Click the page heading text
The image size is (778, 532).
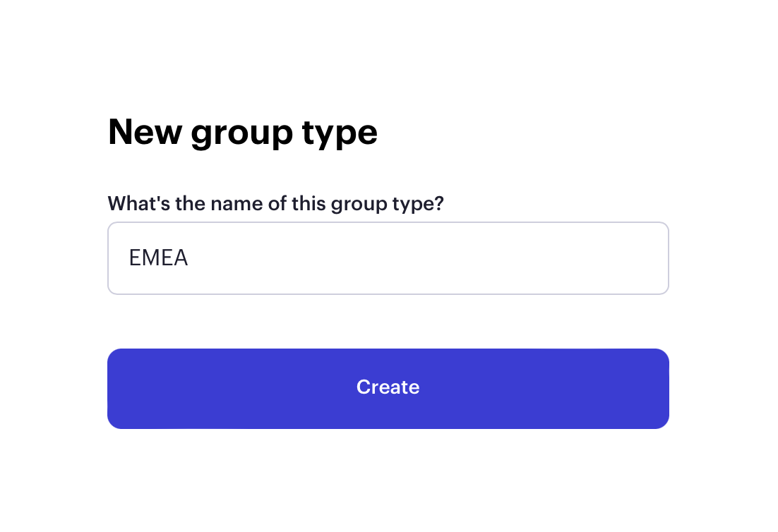click(x=243, y=133)
